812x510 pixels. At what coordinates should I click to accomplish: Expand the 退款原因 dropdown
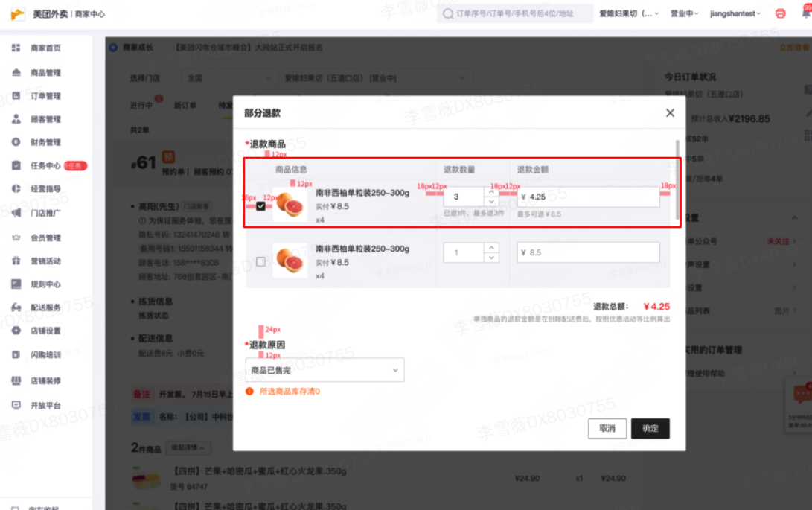click(325, 370)
